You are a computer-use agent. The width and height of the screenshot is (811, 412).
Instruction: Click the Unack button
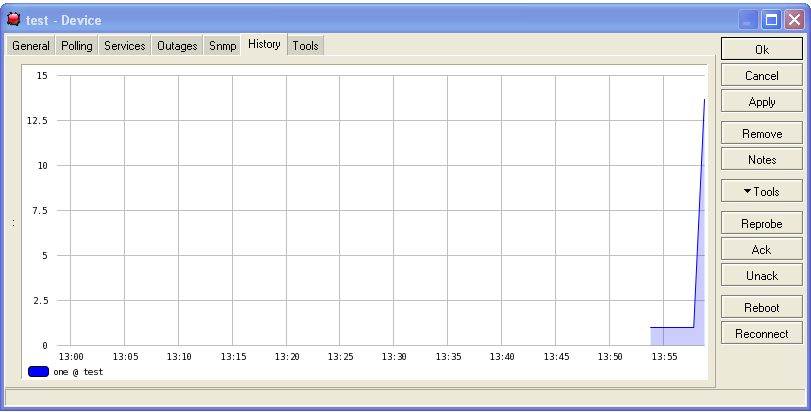[x=762, y=276]
